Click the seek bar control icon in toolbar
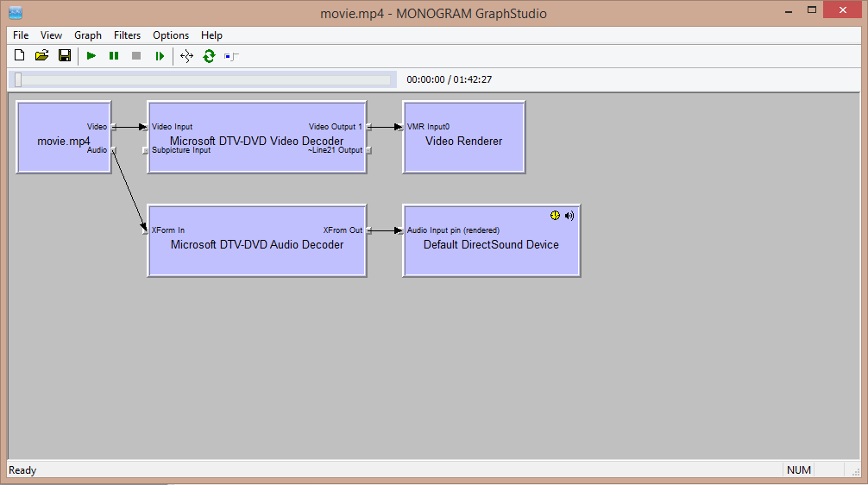Image resolution: width=868 pixels, height=485 pixels. coord(231,56)
